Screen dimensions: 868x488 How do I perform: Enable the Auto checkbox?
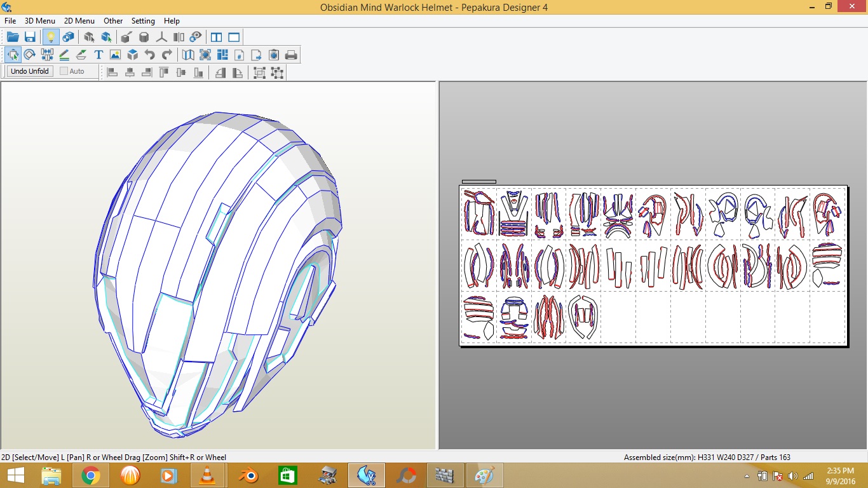coord(64,71)
